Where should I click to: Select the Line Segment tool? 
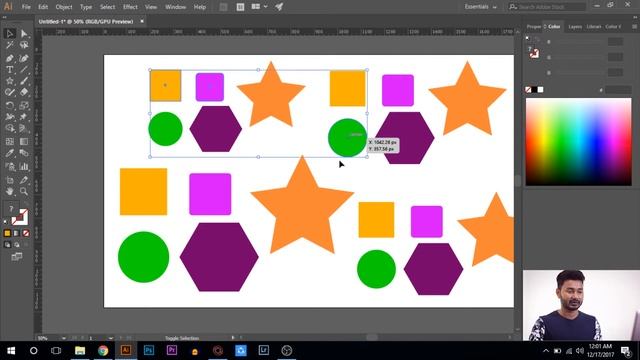coord(24,70)
